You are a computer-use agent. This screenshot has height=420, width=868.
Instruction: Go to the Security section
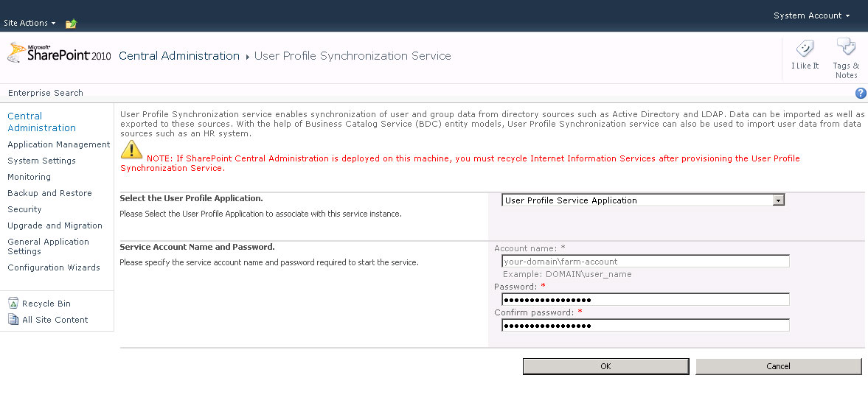pyautogui.click(x=24, y=209)
